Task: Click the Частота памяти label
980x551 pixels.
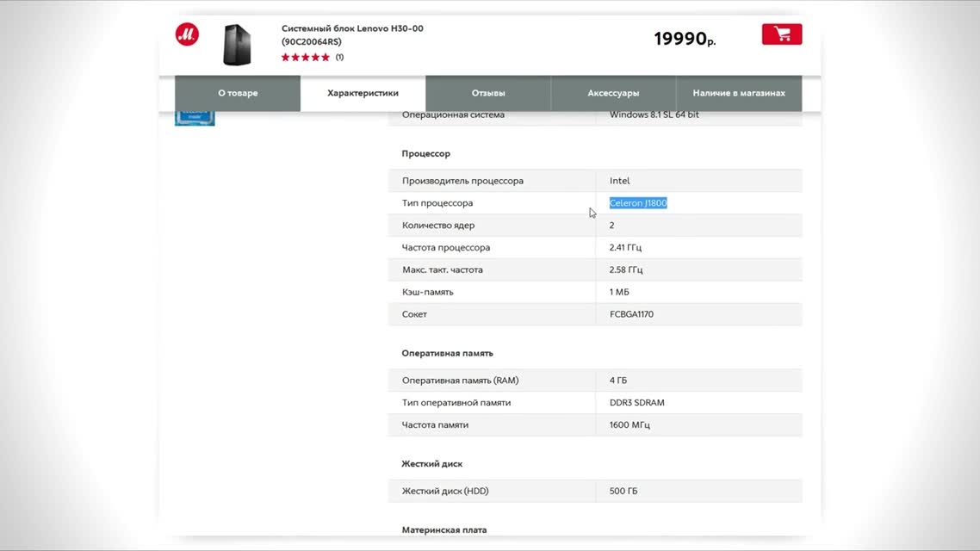Action: tap(435, 424)
